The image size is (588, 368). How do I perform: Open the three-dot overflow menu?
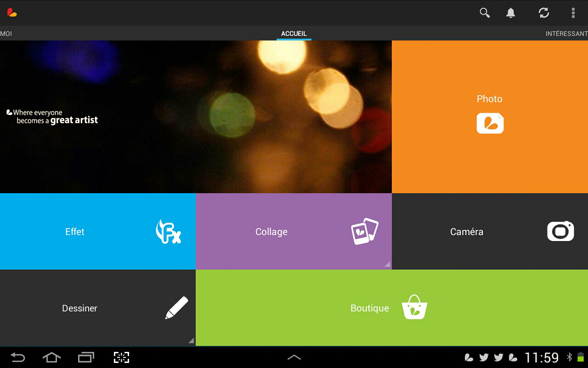coord(573,13)
